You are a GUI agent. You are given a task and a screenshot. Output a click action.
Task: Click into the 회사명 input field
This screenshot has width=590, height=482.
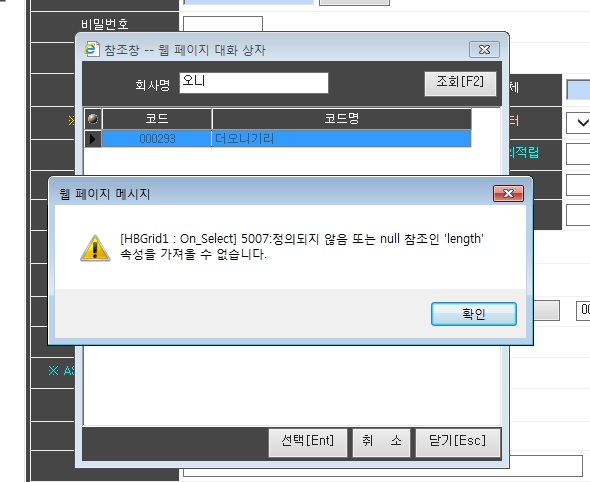click(x=254, y=83)
